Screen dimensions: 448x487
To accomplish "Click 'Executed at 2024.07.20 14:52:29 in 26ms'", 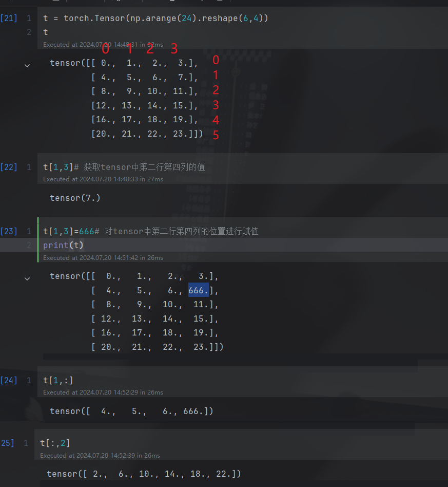I will pos(103,392).
